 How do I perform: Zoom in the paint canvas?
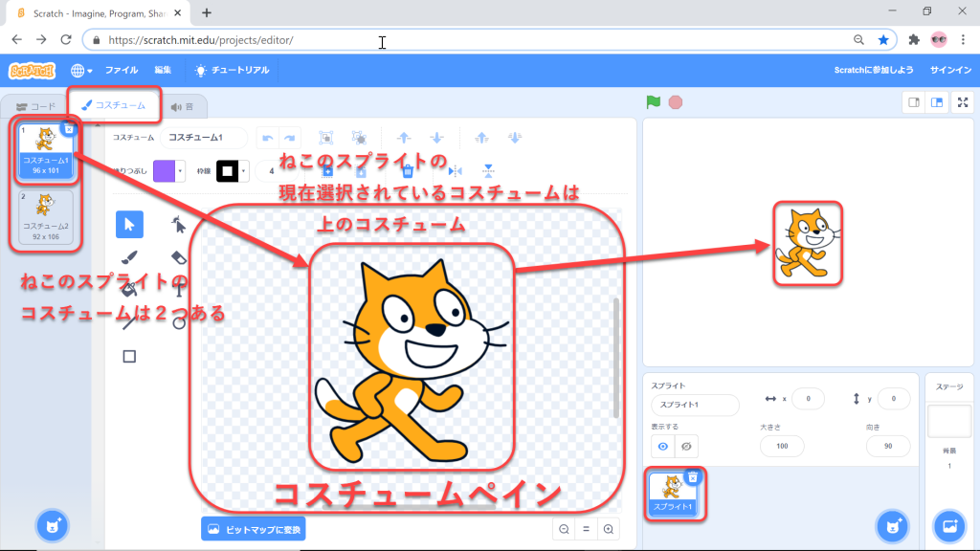tap(608, 530)
